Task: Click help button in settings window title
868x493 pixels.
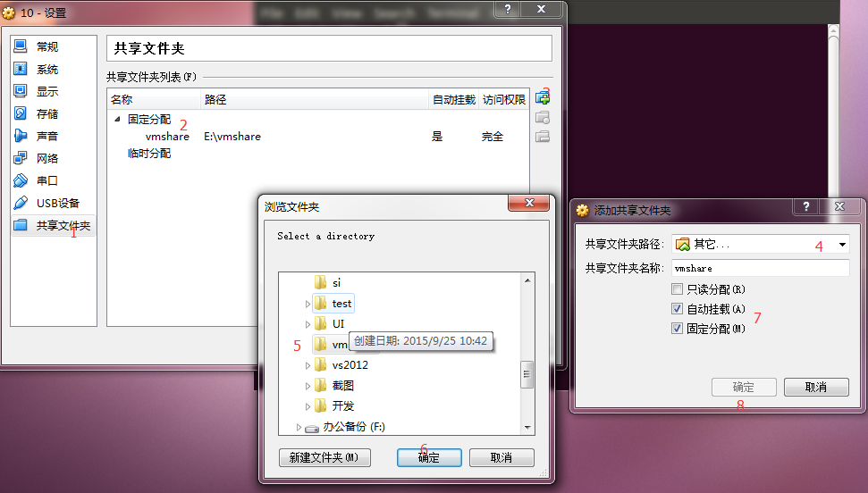Action: tap(508, 9)
